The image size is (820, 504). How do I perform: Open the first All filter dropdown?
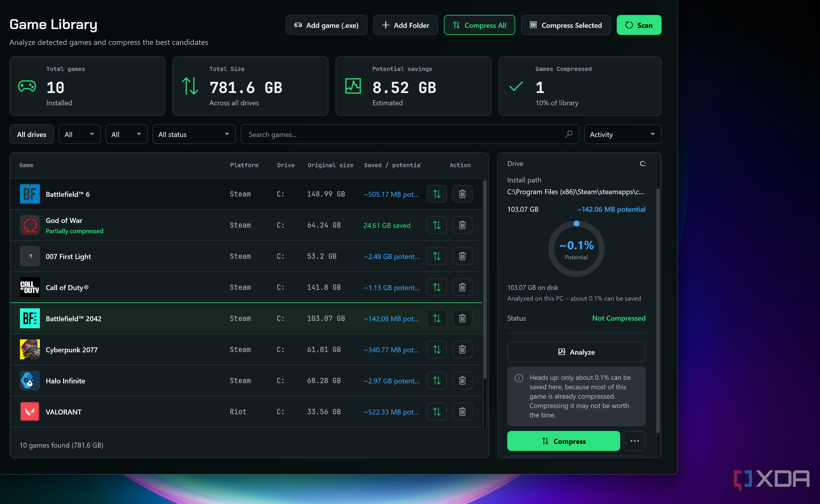(x=80, y=134)
